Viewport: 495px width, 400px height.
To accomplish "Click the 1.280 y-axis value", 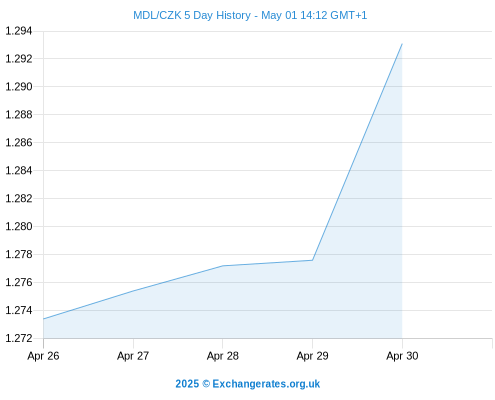I will 19,227.
